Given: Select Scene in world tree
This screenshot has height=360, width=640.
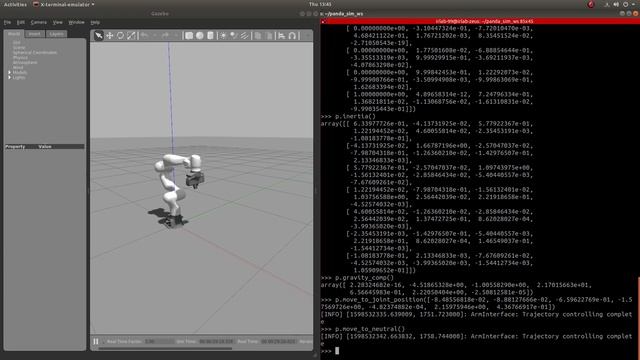Looking at the screenshot, I should [19, 47].
